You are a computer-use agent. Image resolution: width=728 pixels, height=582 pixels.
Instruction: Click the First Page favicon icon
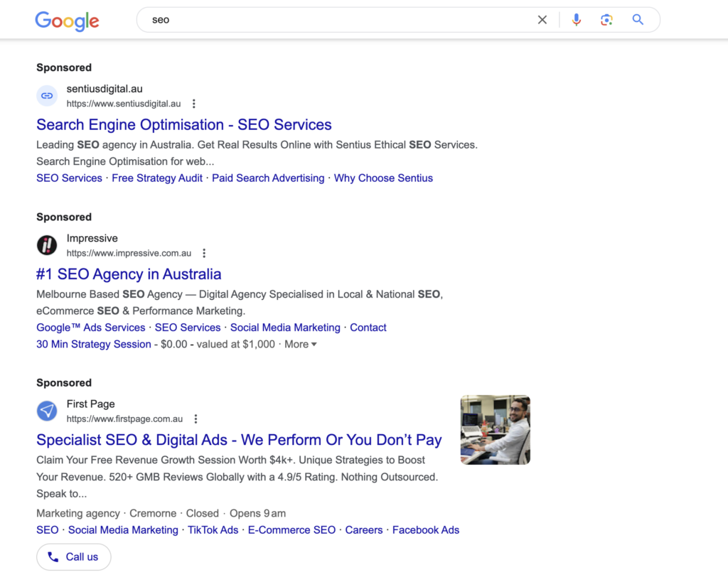(x=47, y=411)
